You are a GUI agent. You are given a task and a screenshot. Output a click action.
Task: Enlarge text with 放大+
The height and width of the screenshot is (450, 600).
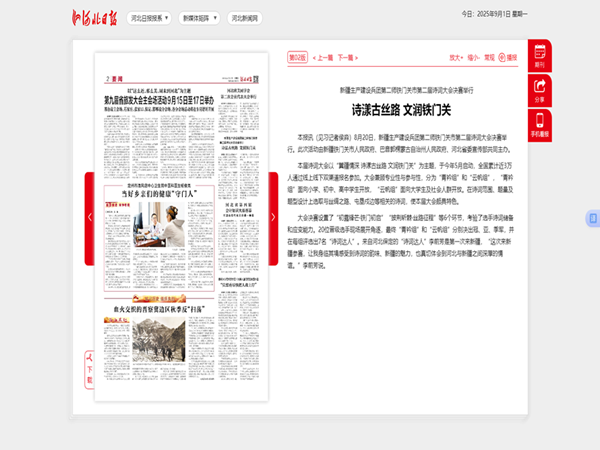point(456,58)
